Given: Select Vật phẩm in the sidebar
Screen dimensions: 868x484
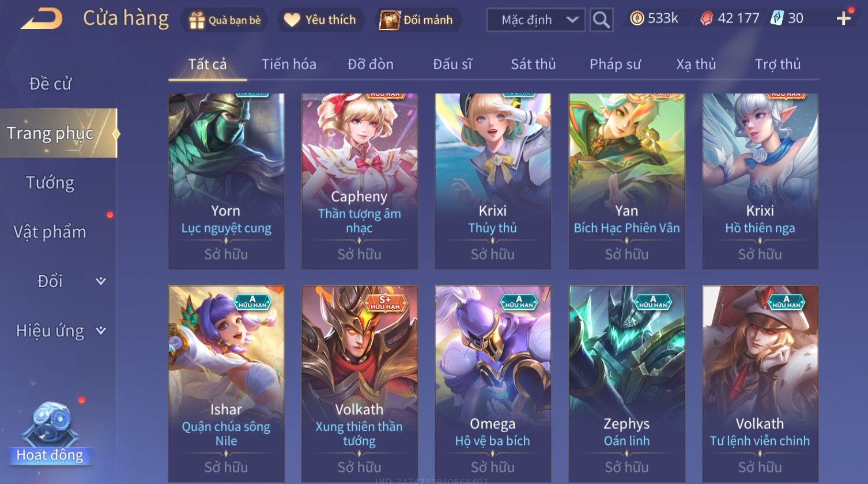Looking at the screenshot, I should [50, 232].
